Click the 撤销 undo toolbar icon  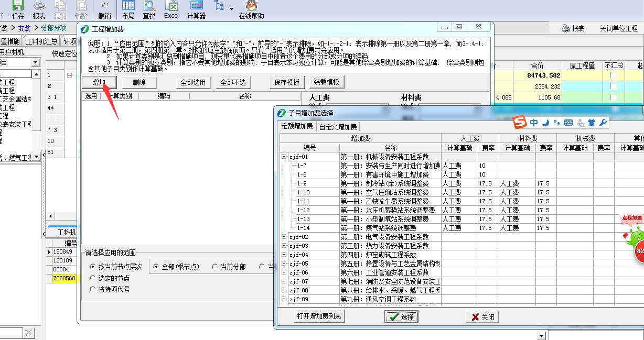pyautogui.click(x=104, y=9)
